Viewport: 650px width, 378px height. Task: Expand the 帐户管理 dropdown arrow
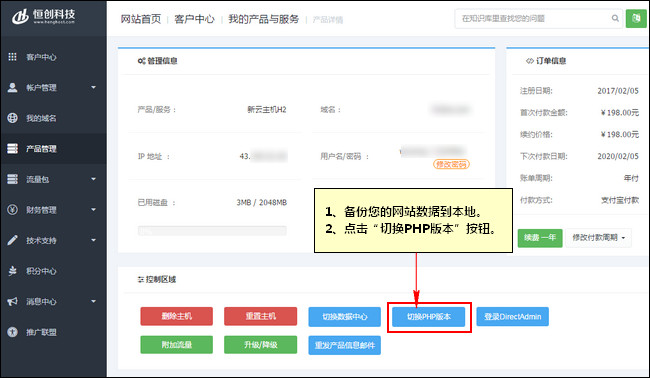(93, 87)
